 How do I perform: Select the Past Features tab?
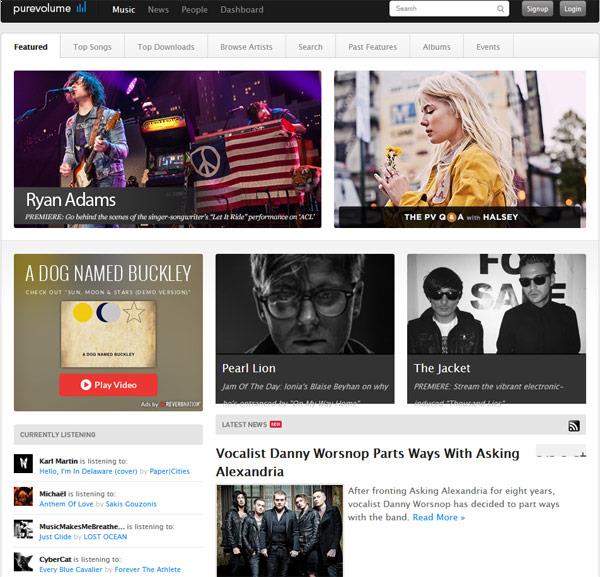tap(373, 47)
